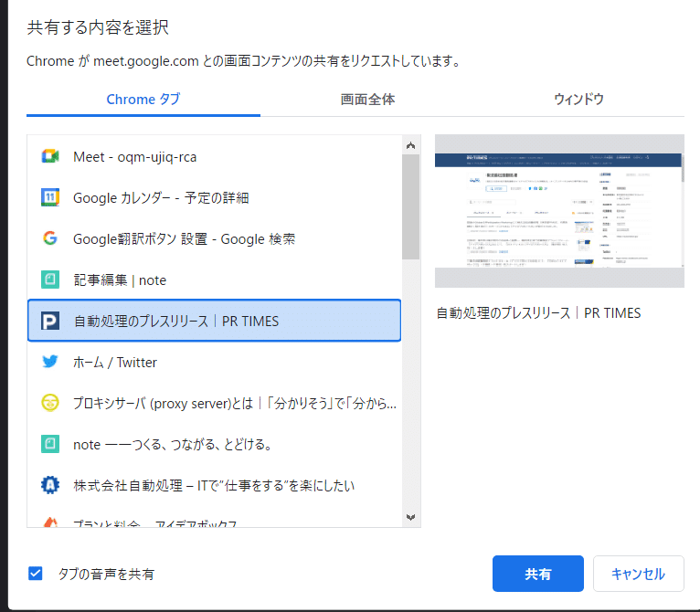Select the Meet - oqm-ujiq-rca tab entry
Screen dimensions: 700x612
point(214,157)
